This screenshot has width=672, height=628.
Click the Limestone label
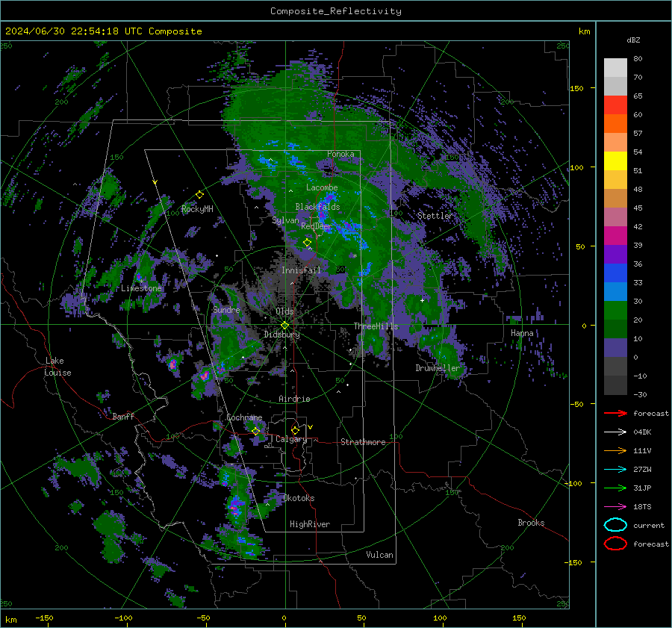[141, 288]
